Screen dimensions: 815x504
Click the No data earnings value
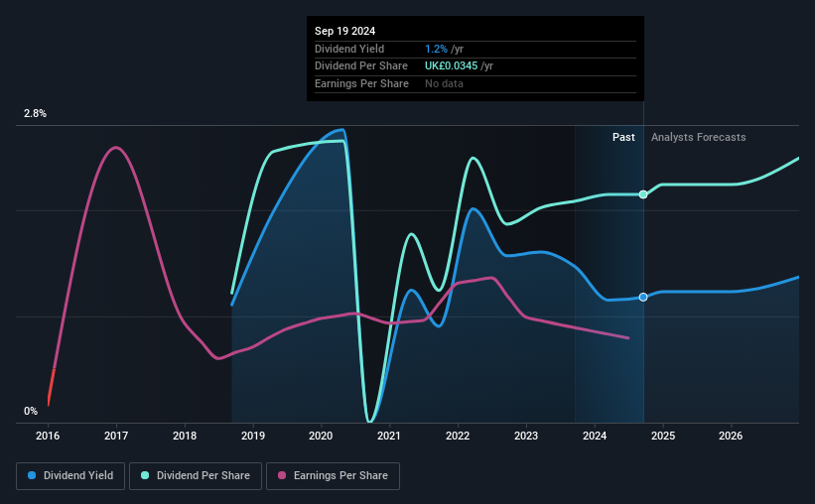coord(444,83)
